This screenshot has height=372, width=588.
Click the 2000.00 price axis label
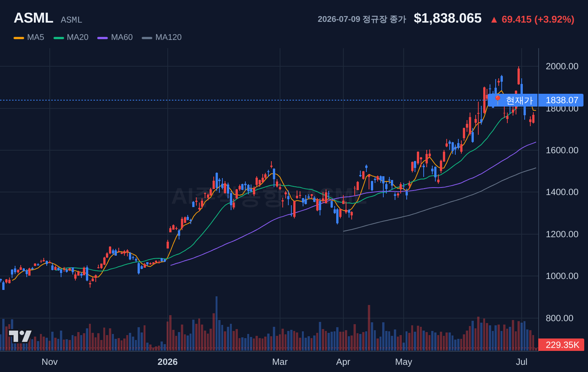(x=562, y=66)
